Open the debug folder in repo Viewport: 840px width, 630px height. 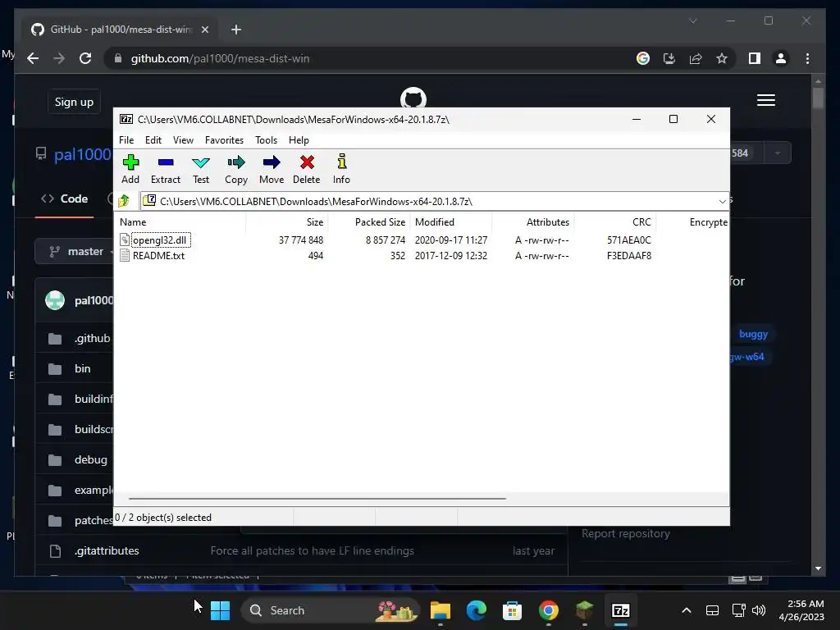(x=90, y=459)
